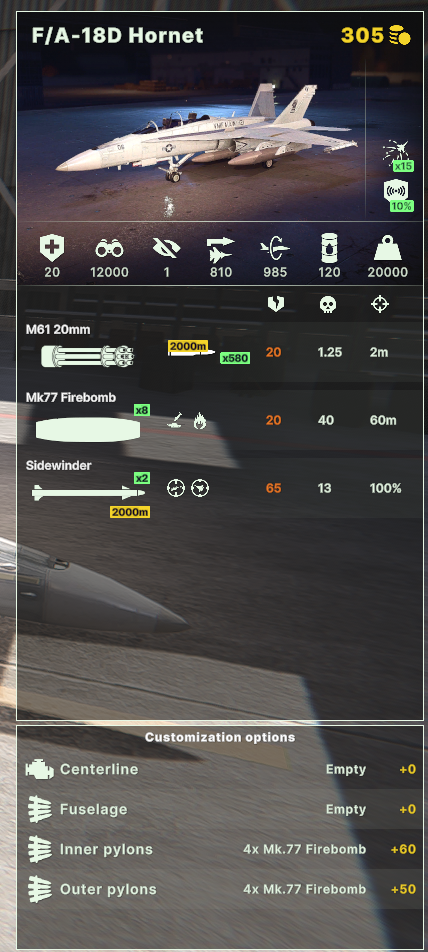Image resolution: width=428 pixels, height=952 pixels.
Task: Open the Centerline customization option
Action: [220, 769]
